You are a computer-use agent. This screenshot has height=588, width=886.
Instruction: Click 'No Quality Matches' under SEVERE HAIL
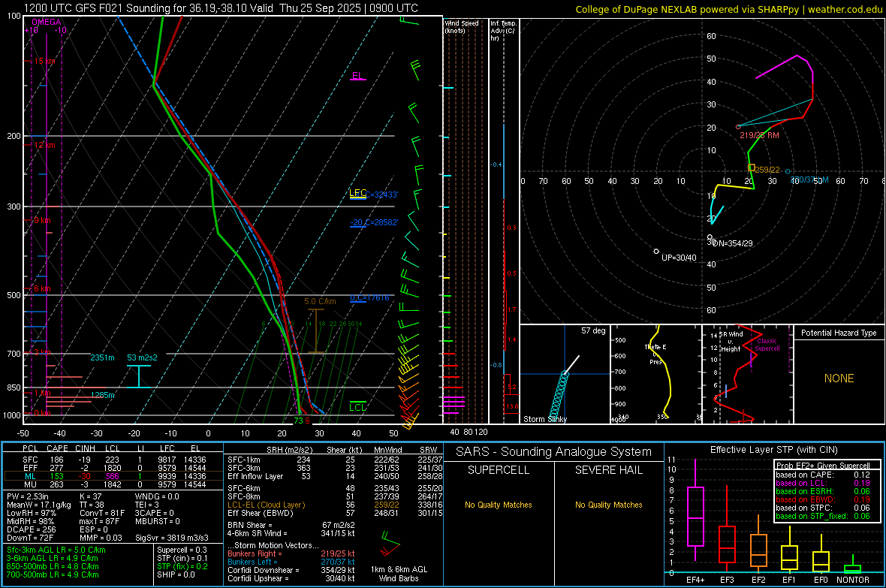pos(608,505)
